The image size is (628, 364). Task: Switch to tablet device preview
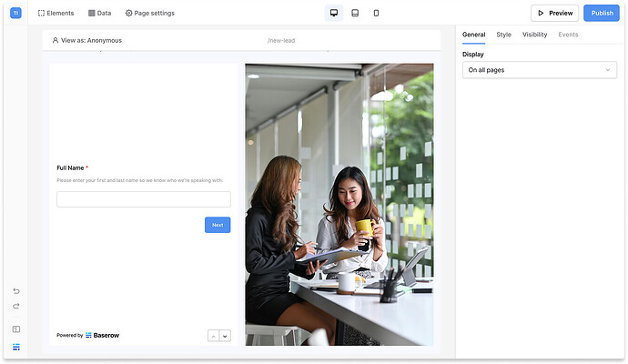click(x=355, y=13)
